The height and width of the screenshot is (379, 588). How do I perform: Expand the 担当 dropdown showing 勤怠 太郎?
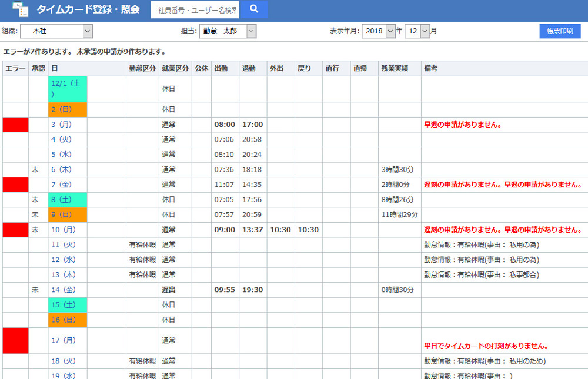tap(228, 31)
